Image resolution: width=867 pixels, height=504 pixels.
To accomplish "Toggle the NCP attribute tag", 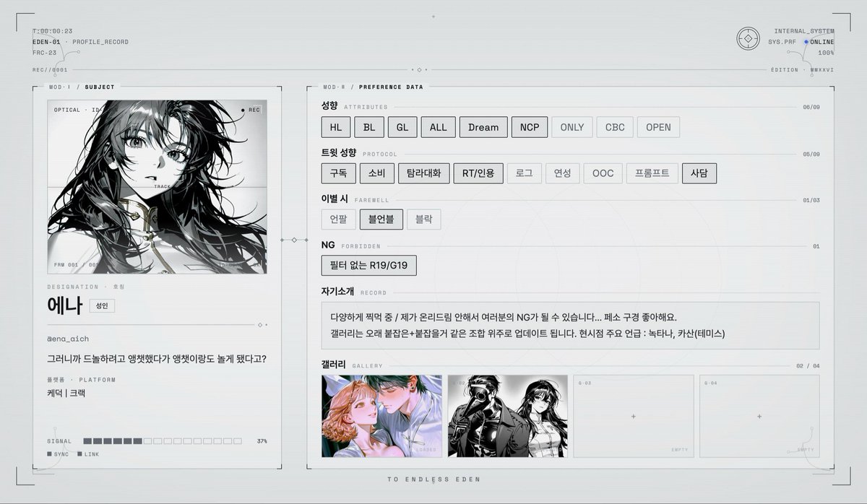I will pyautogui.click(x=530, y=127).
